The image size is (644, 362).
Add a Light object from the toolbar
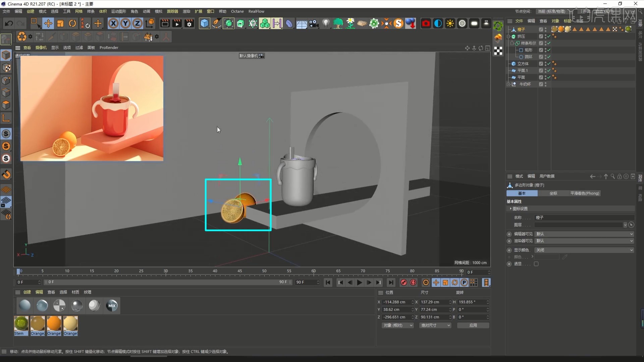click(326, 23)
